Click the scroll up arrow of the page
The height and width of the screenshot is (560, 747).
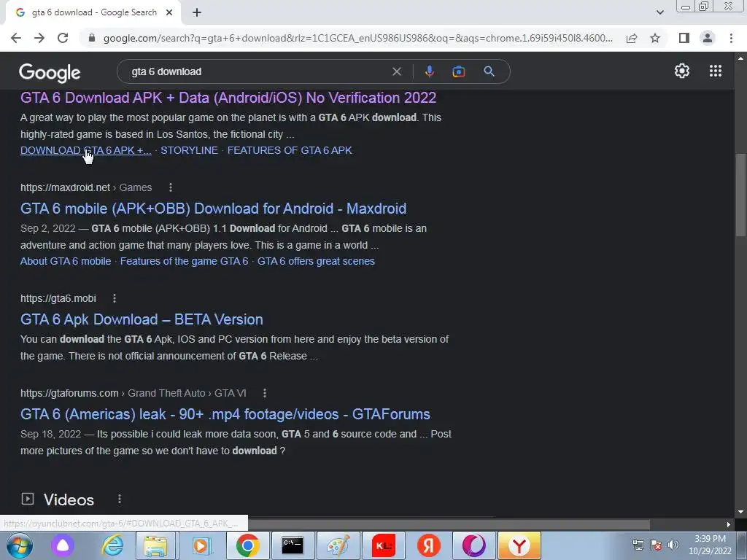coord(741,58)
